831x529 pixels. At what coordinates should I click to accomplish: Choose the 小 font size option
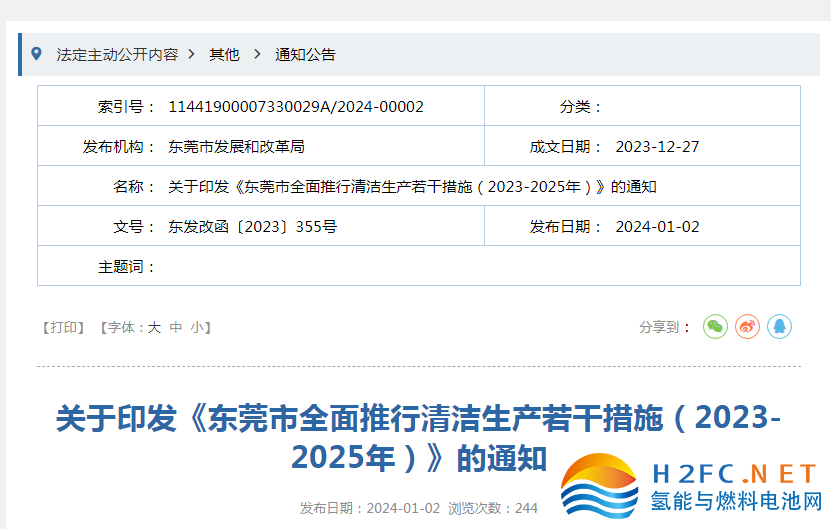click(197, 327)
